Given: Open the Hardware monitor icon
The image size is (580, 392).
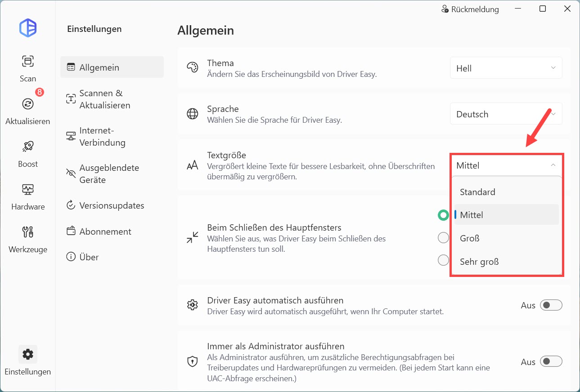Looking at the screenshot, I should 28,189.
